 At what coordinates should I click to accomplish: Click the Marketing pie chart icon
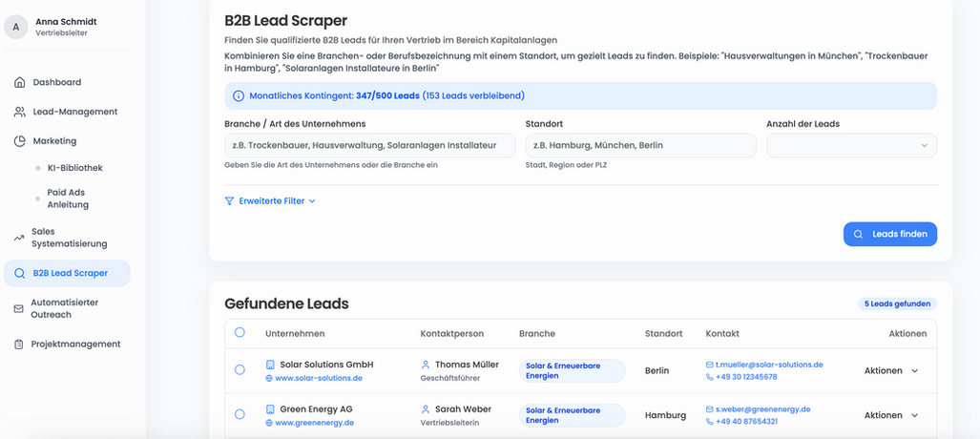(x=20, y=141)
